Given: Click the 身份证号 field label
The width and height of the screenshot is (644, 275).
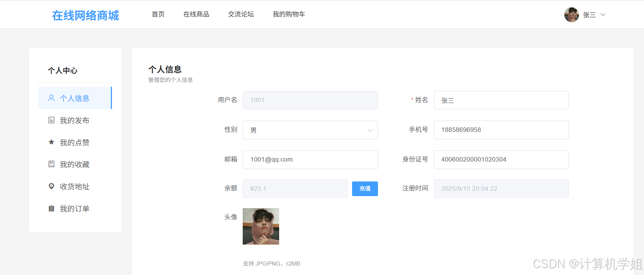Looking at the screenshot, I should click(415, 159).
